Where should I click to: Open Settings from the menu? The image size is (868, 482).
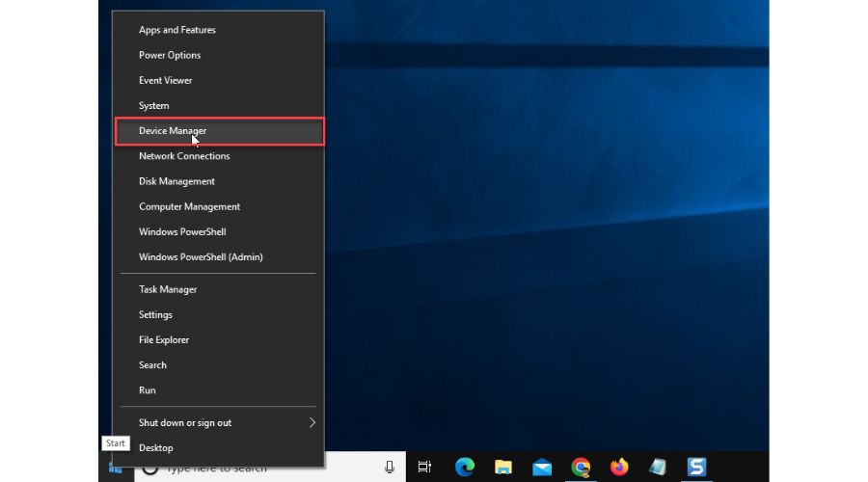point(219,315)
